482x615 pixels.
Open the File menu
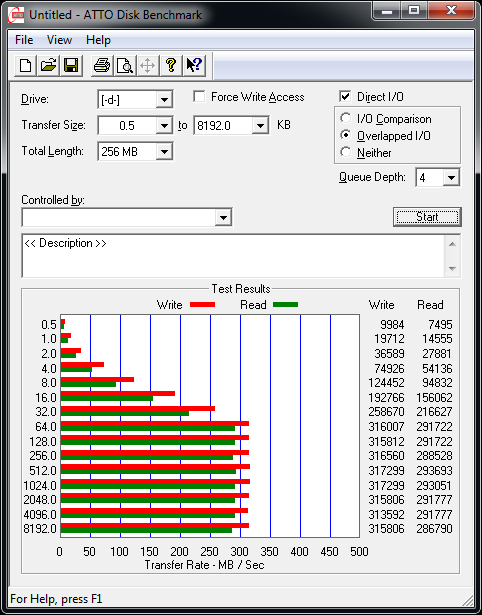[24, 40]
